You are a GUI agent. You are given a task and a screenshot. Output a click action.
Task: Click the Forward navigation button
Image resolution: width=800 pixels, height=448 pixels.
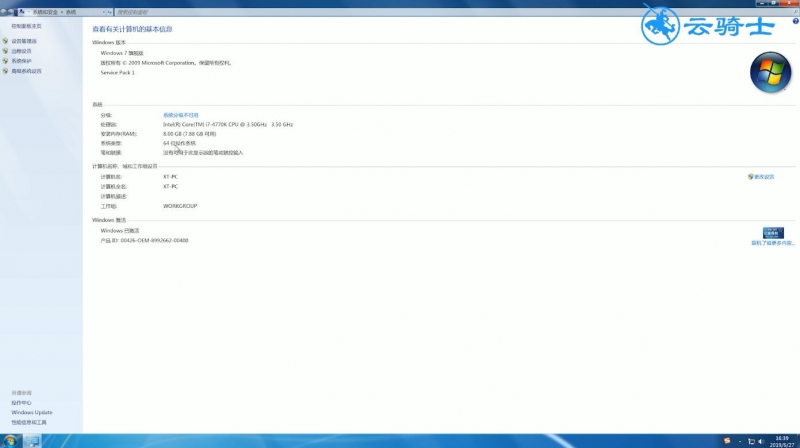point(11,11)
